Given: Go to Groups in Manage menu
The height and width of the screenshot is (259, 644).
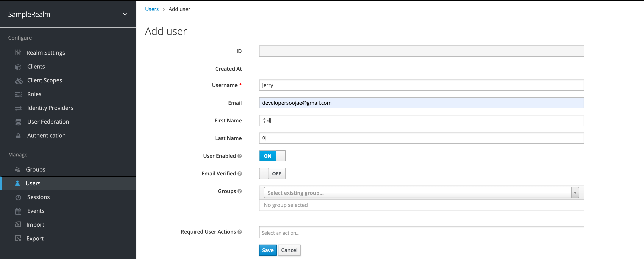Looking at the screenshot, I should [x=36, y=170].
